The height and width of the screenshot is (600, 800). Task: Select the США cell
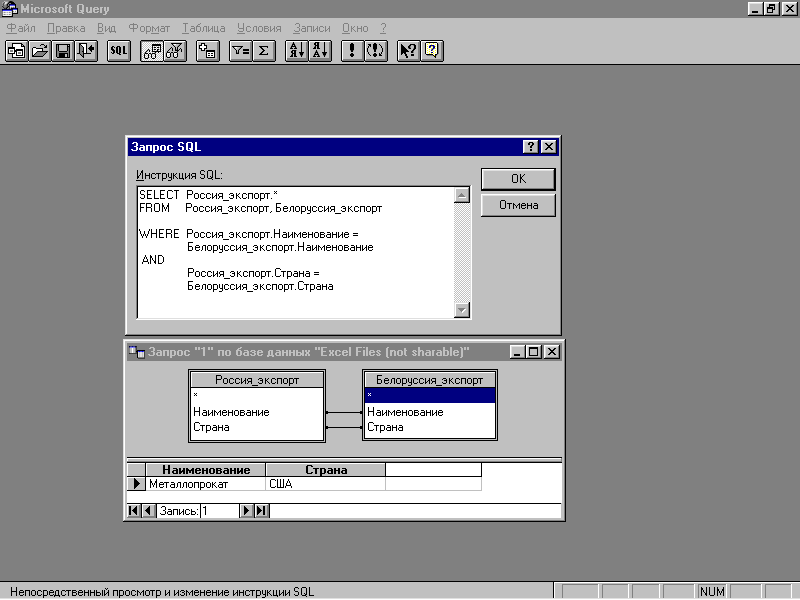[x=326, y=484]
